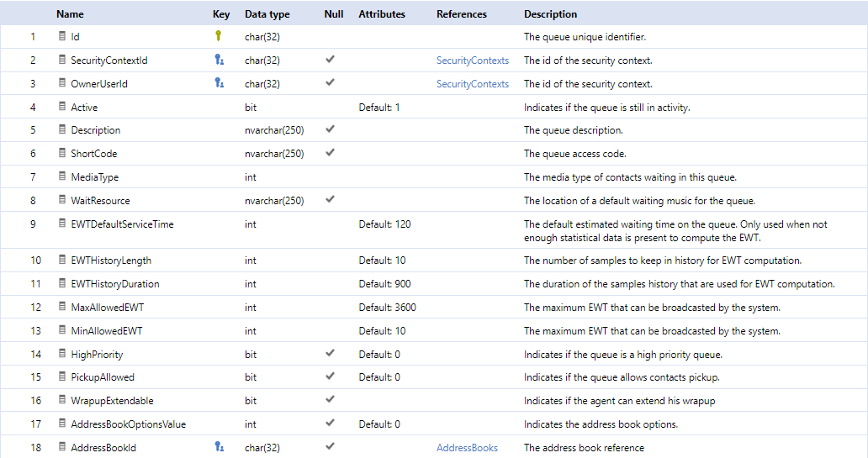Viewport: 868px width, 458px height.
Task: Click the column icon beside HighPriority
Action: 62,354
